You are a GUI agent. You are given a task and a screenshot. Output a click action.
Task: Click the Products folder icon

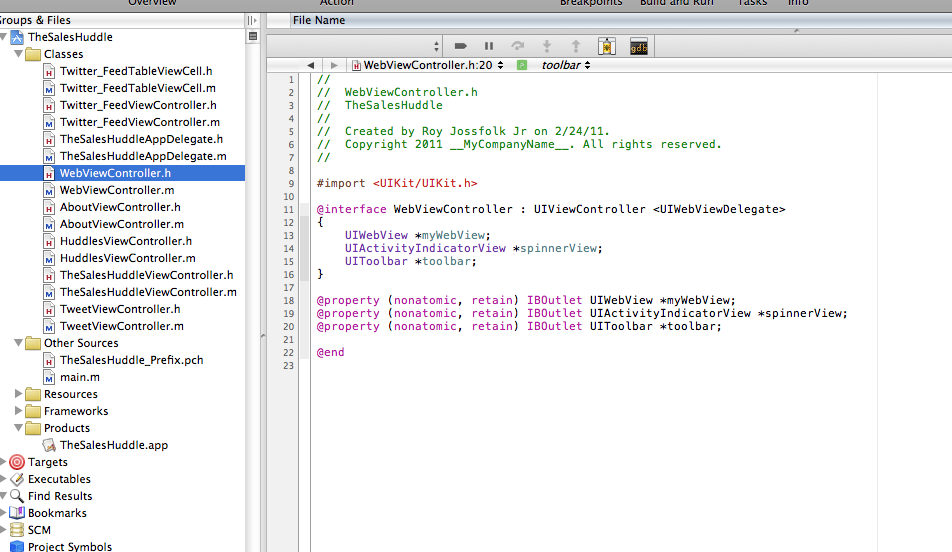click(33, 428)
